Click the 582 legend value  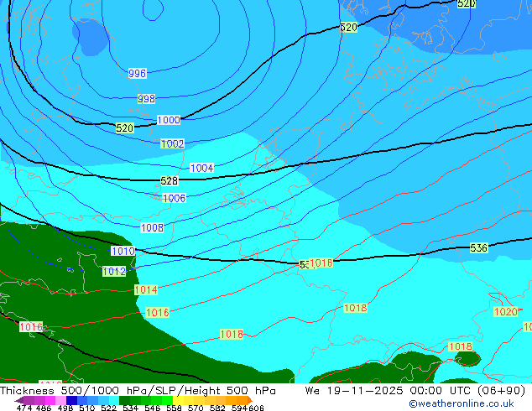tap(217, 408)
